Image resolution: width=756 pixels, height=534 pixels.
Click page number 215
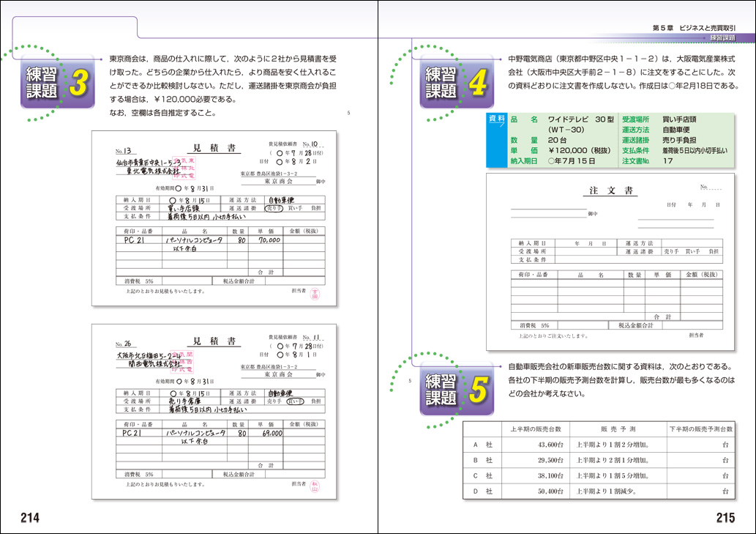pyautogui.click(x=725, y=518)
